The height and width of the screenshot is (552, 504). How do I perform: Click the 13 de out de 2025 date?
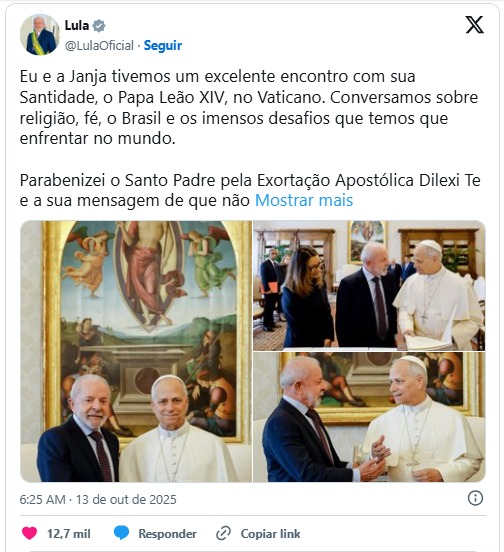[126, 499]
